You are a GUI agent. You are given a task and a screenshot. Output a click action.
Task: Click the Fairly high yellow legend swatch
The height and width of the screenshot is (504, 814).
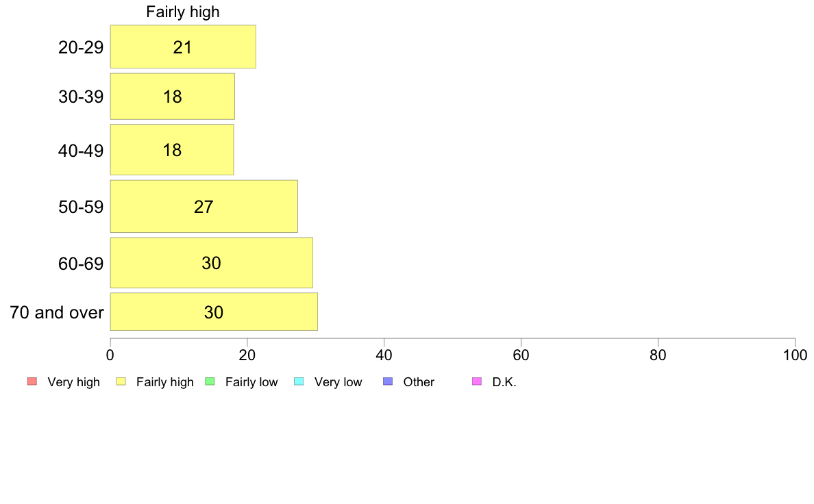121,381
